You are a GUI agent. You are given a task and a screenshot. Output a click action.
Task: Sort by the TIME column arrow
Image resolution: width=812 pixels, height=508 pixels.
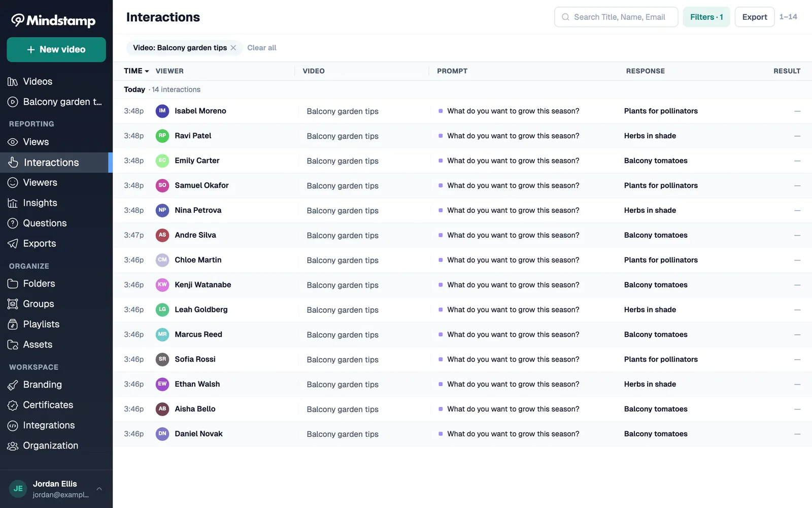[x=147, y=71]
